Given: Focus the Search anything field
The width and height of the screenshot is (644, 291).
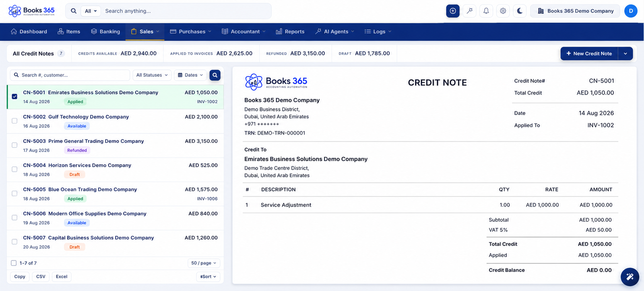Looking at the screenshot, I should pos(186,11).
